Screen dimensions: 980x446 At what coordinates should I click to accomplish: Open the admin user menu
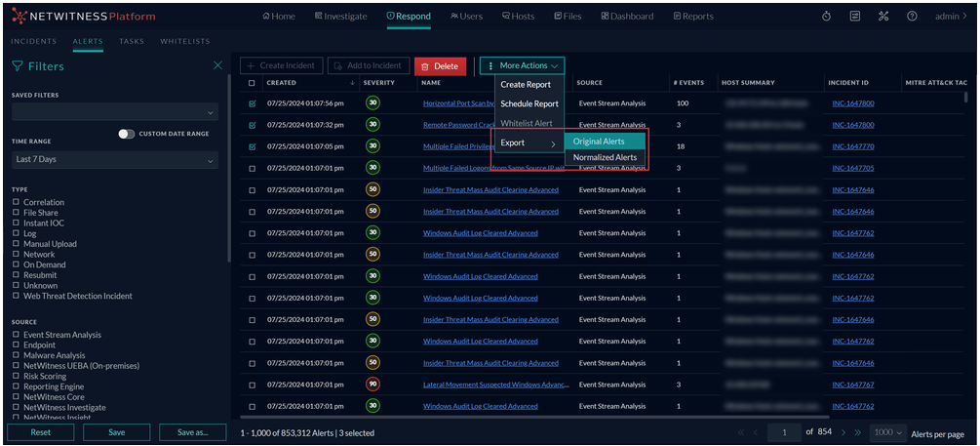click(x=951, y=17)
